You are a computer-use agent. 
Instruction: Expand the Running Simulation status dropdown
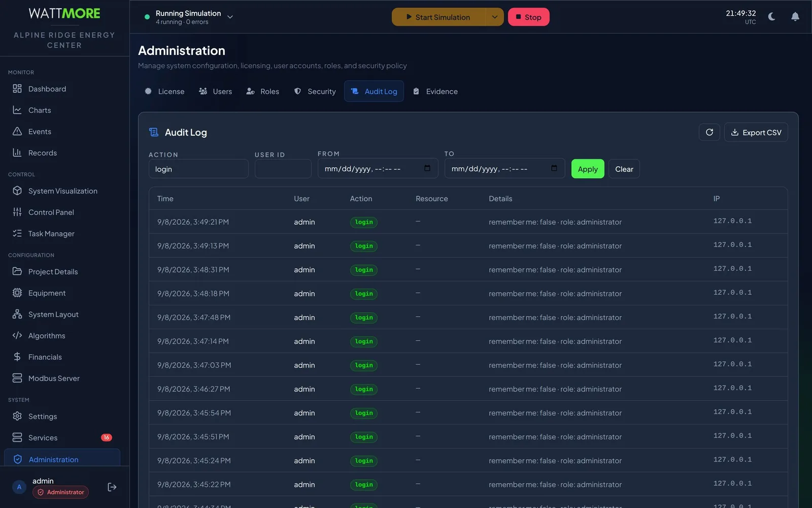(230, 17)
